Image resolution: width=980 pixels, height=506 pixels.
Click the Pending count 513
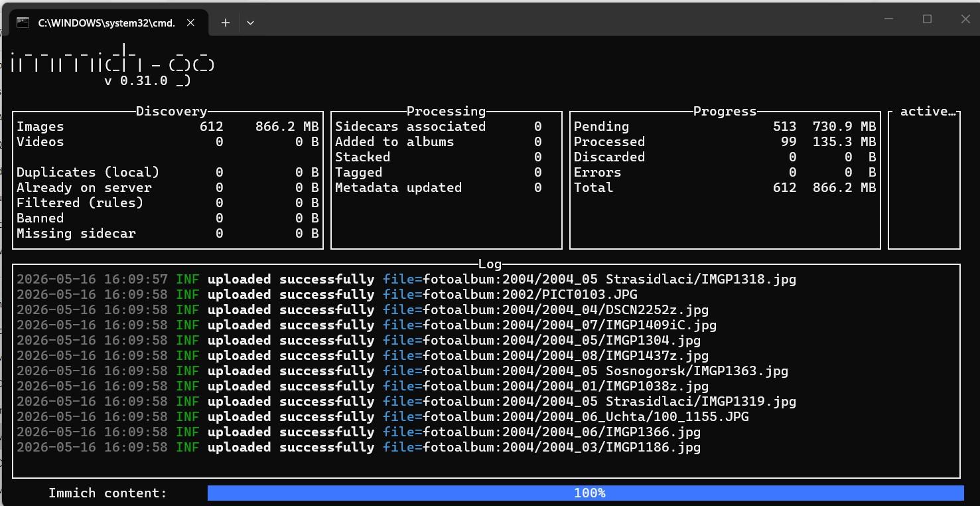pyautogui.click(x=785, y=126)
